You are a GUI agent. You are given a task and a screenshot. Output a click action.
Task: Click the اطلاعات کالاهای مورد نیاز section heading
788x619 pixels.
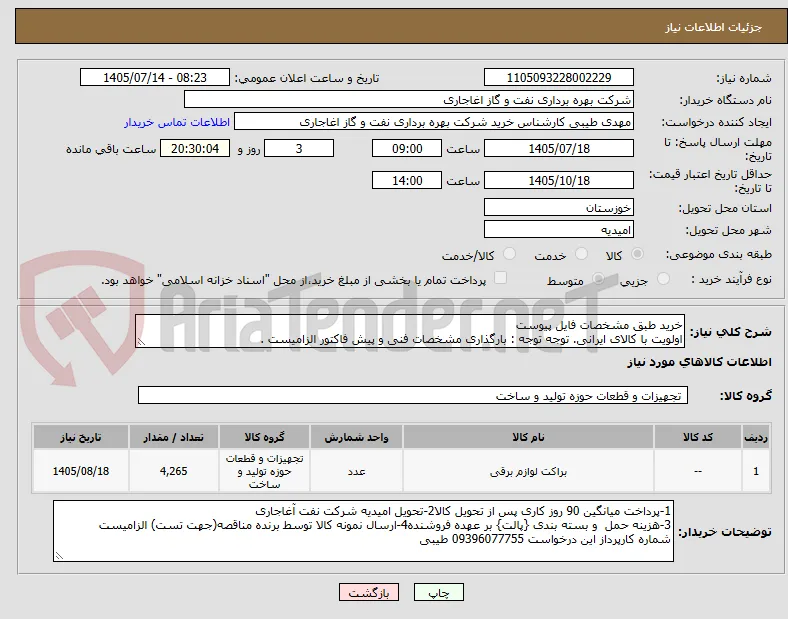[699, 362]
